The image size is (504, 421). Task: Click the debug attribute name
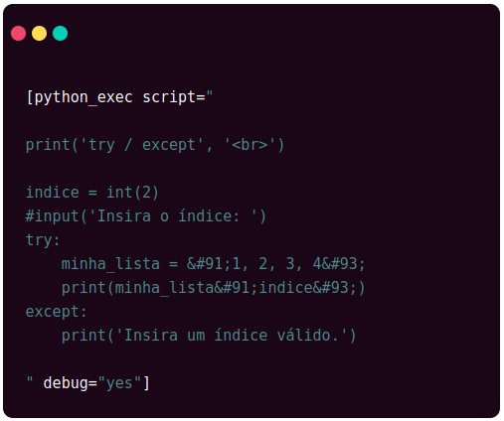[66, 383]
